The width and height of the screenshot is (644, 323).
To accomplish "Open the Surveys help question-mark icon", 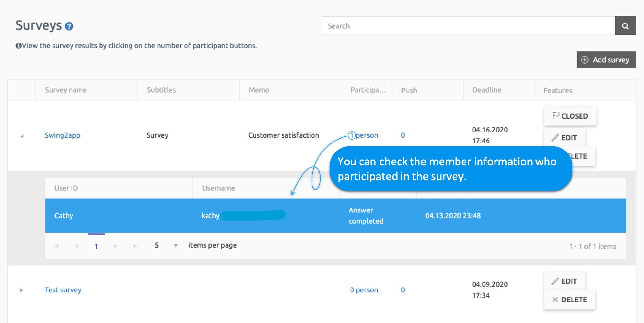I will [x=69, y=26].
